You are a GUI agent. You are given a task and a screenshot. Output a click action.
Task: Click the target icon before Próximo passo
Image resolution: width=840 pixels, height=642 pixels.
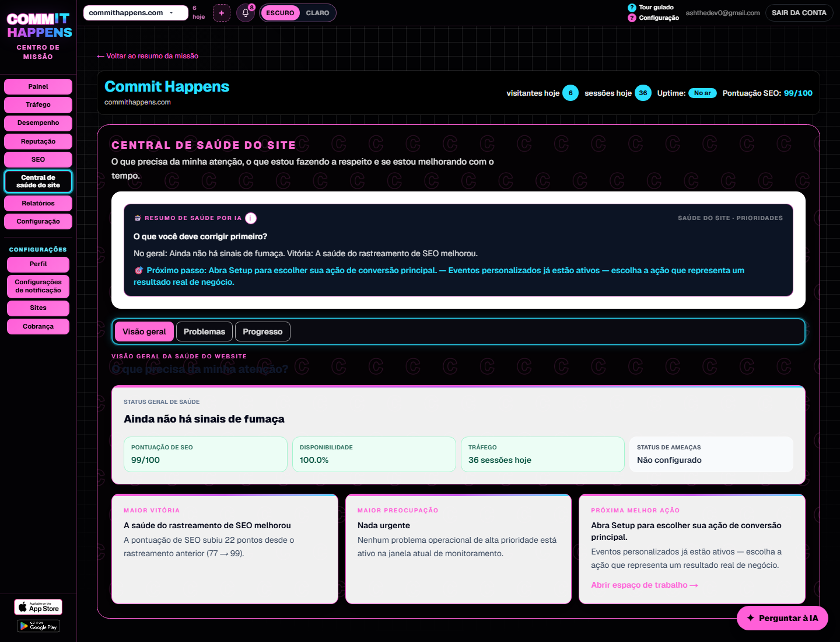pos(139,270)
